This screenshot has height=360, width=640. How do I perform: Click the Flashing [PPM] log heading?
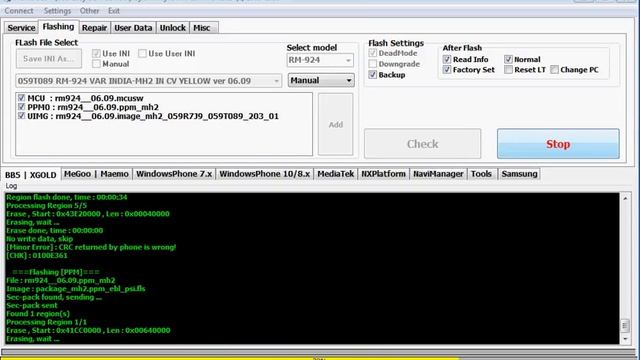point(56,272)
